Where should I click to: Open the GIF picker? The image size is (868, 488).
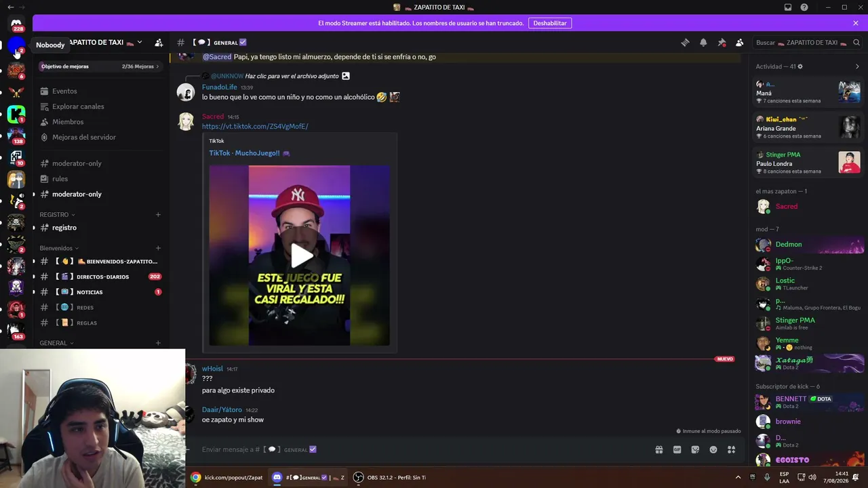click(x=677, y=449)
